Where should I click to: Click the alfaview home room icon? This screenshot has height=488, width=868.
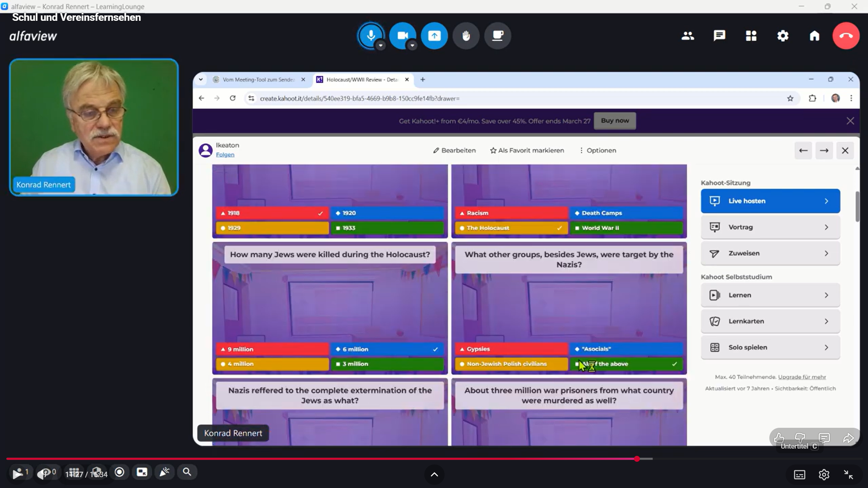814,36
